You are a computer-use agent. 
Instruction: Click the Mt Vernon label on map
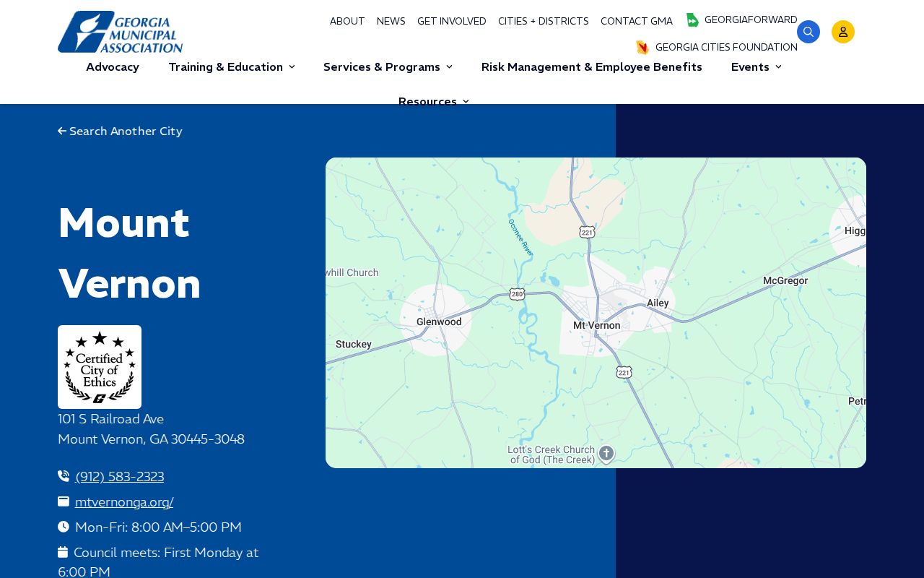[x=597, y=325]
